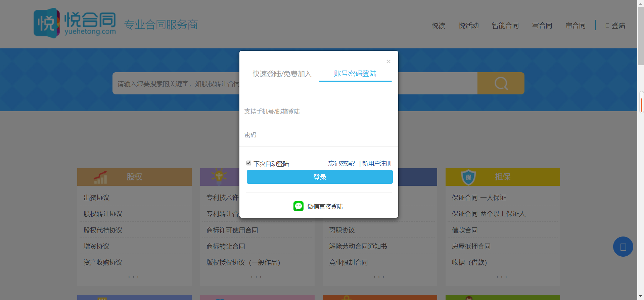
Task: Open 商标许可使用合同 link
Action: click(x=232, y=230)
